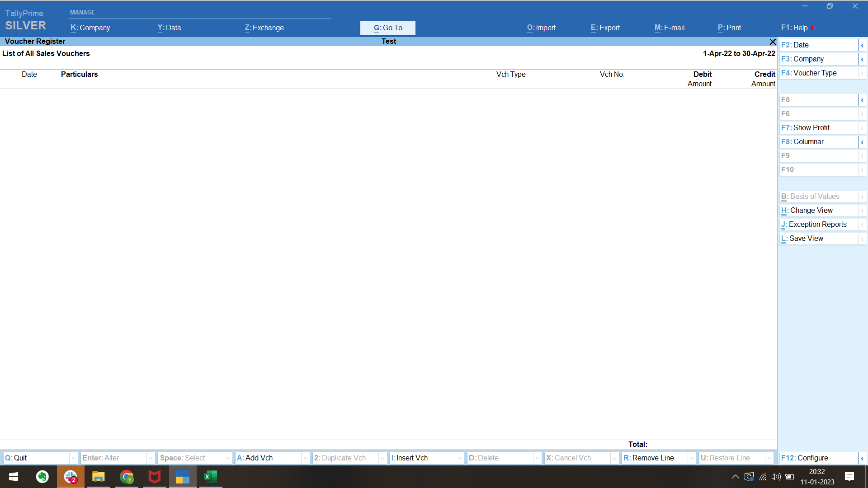The image size is (868, 488).
Task: Show hidden system tray icons
Action: 736,477
